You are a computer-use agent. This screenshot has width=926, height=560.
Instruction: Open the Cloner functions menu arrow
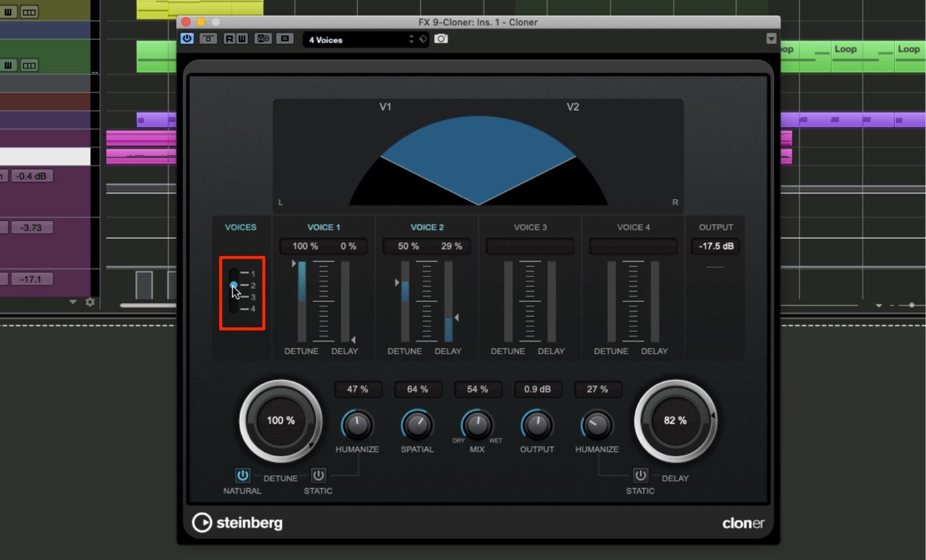[x=771, y=39]
